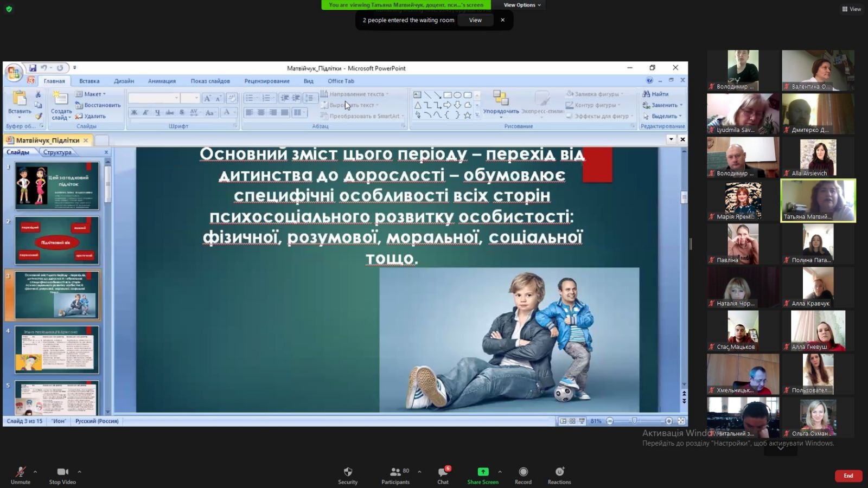Image resolution: width=868 pixels, height=488 pixels.
Task: Open the Animation (Анимация) ribbon tab
Action: (162, 81)
